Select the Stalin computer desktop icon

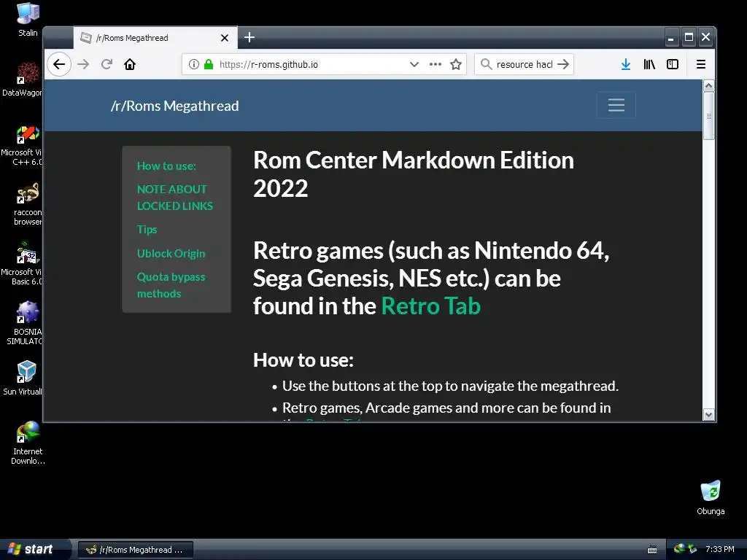28,20
